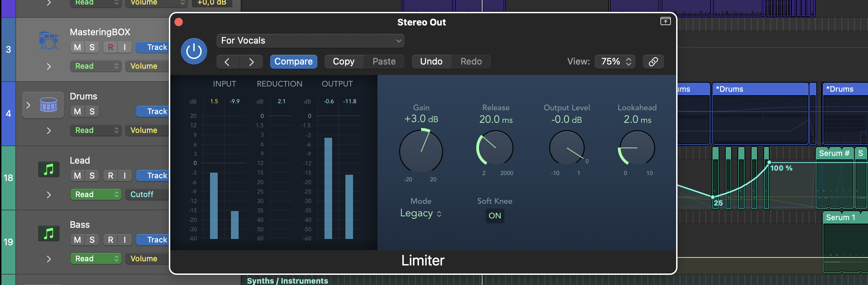Screen dimensions: 868x285
Task: Go to next preset with right arrow
Action: [x=251, y=62]
